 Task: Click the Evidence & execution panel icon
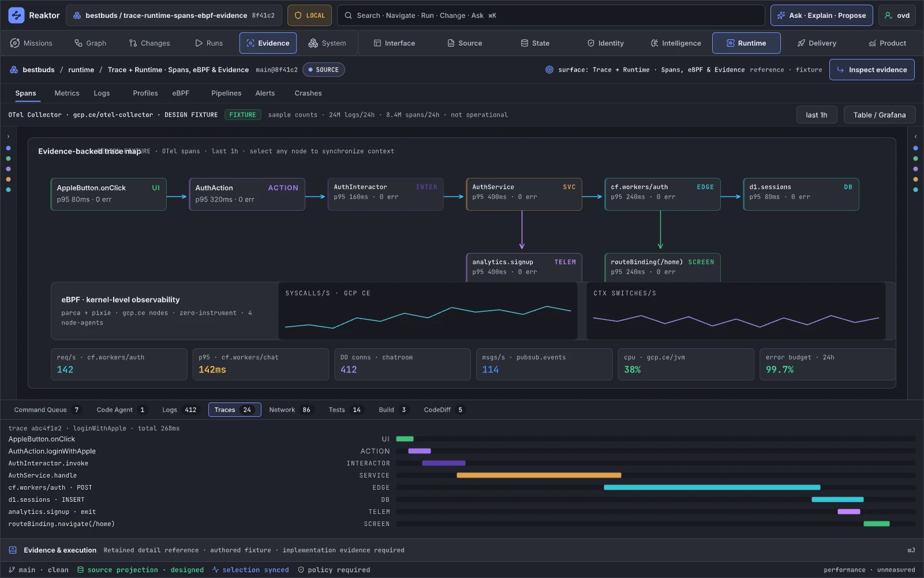pyautogui.click(x=13, y=550)
